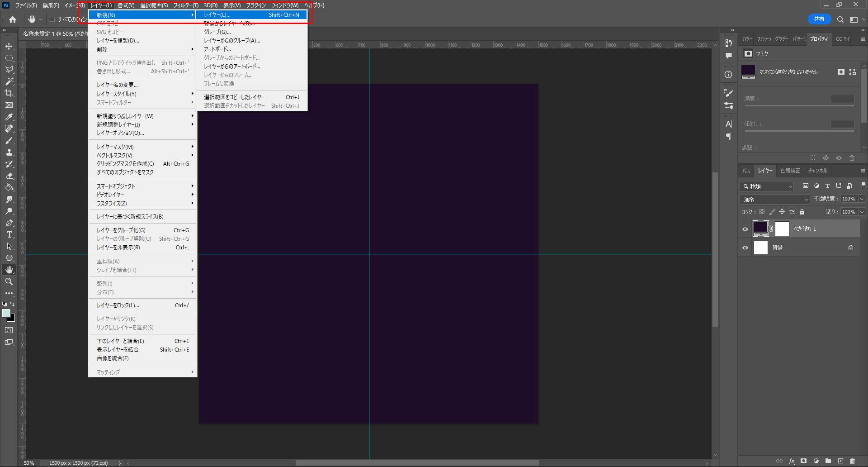Screen dimensions: 868x467
Task: Select the Eraser tool
Action: pos(9,176)
